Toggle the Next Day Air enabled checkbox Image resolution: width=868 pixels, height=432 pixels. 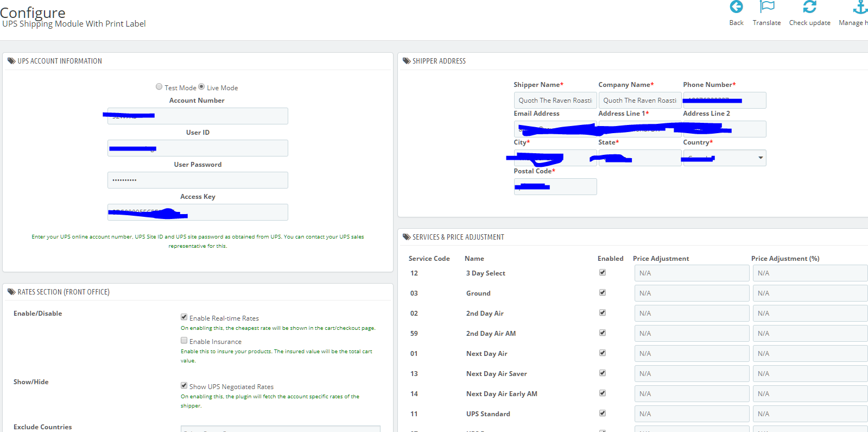pos(603,353)
